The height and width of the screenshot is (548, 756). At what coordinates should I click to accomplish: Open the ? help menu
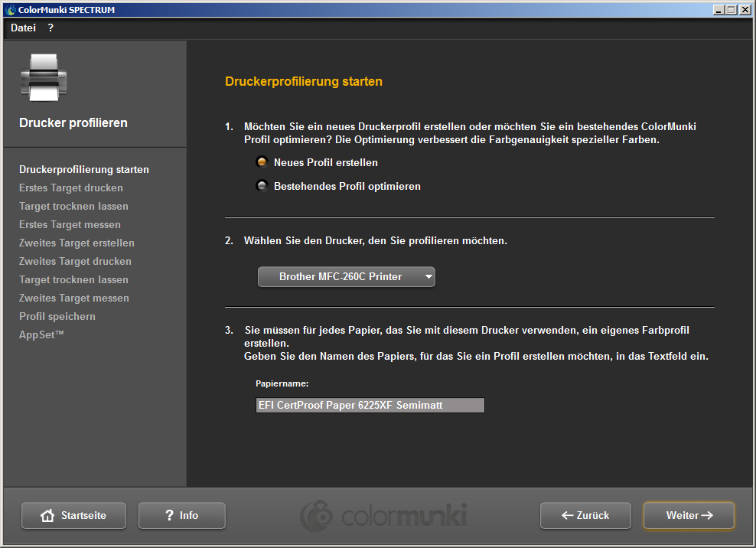[51, 28]
